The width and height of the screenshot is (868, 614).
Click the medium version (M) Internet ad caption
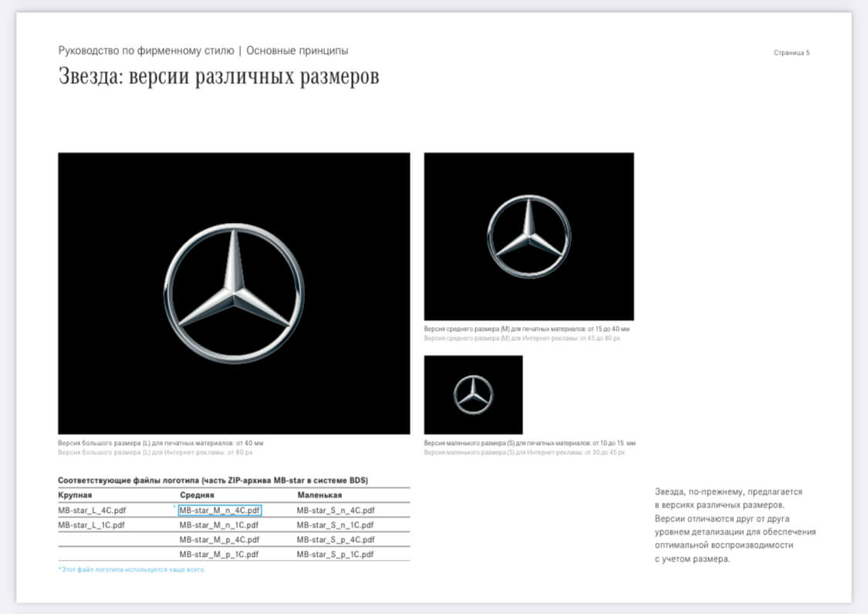pos(522,338)
